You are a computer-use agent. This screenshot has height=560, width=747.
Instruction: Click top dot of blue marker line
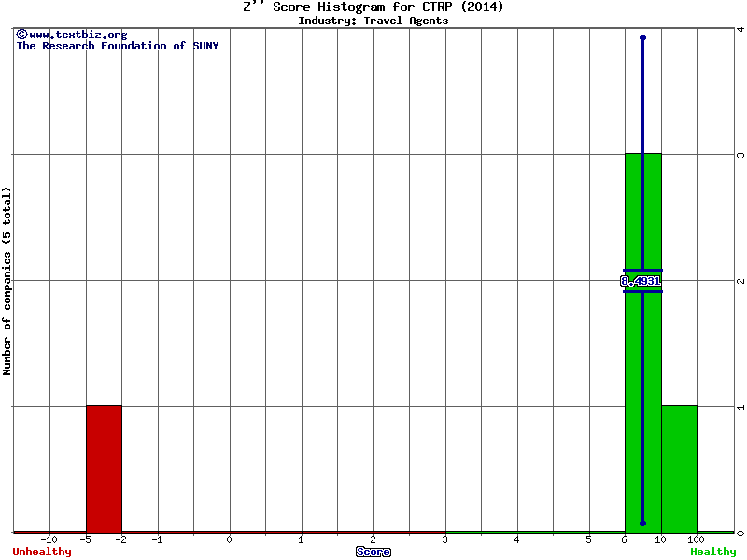pyautogui.click(x=642, y=37)
